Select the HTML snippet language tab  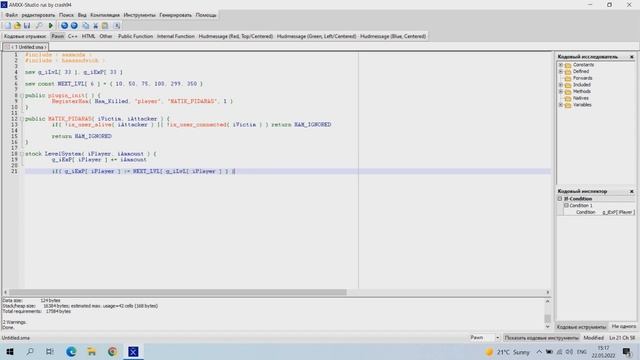click(x=88, y=36)
